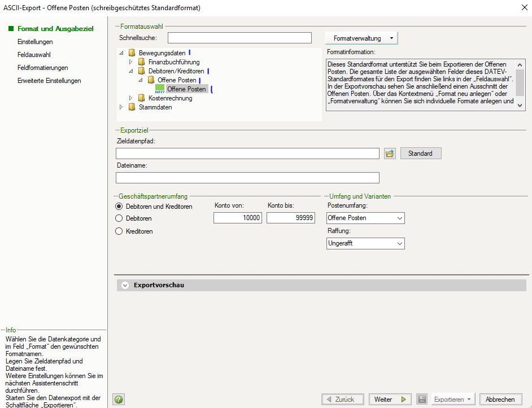The image size is (532, 408).
Task: Choose the Debitoren radio button
Action: coord(119,218)
